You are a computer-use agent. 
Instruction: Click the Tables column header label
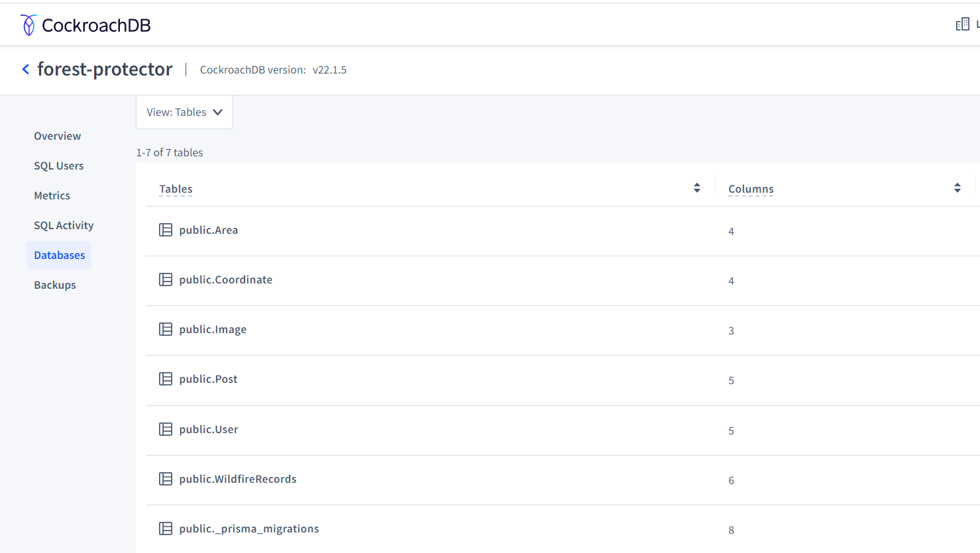(x=176, y=189)
